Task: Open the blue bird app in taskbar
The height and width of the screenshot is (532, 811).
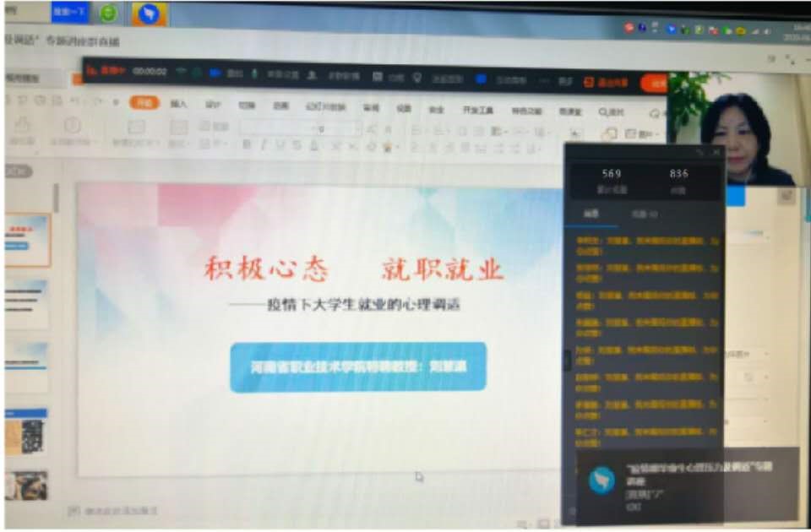Action: [x=149, y=14]
